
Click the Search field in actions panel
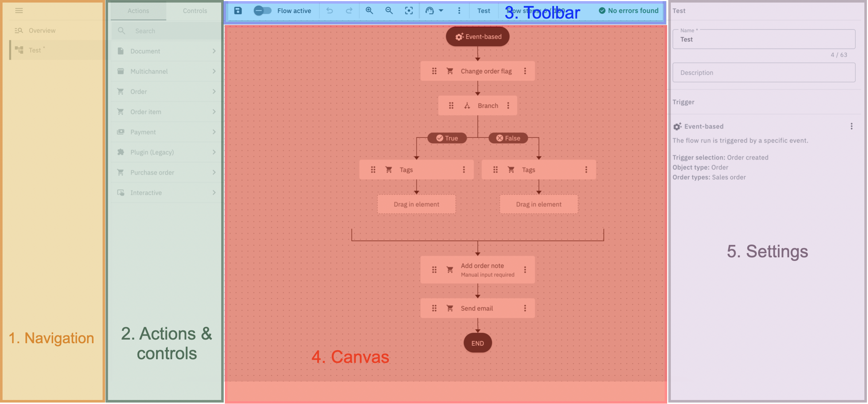(167, 31)
